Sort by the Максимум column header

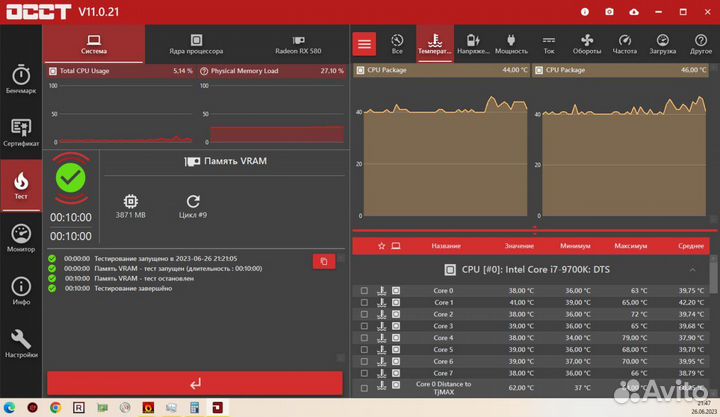point(631,246)
